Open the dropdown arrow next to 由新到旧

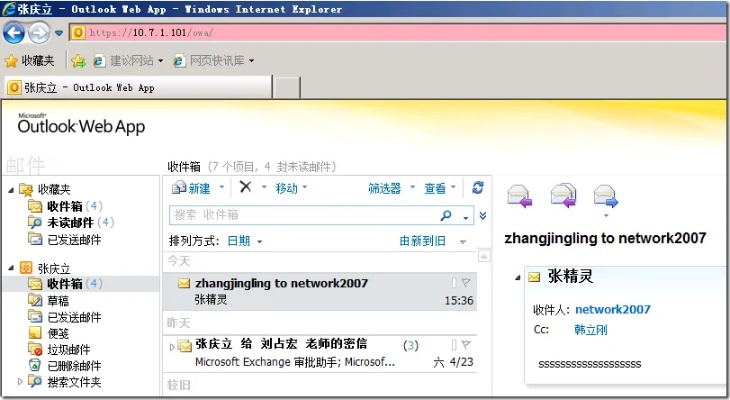[463, 242]
